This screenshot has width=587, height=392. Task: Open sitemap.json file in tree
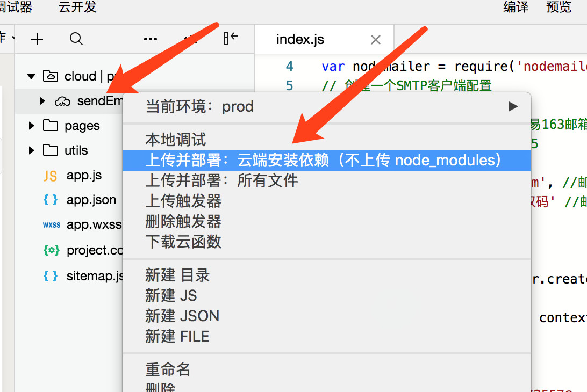pos(95,276)
